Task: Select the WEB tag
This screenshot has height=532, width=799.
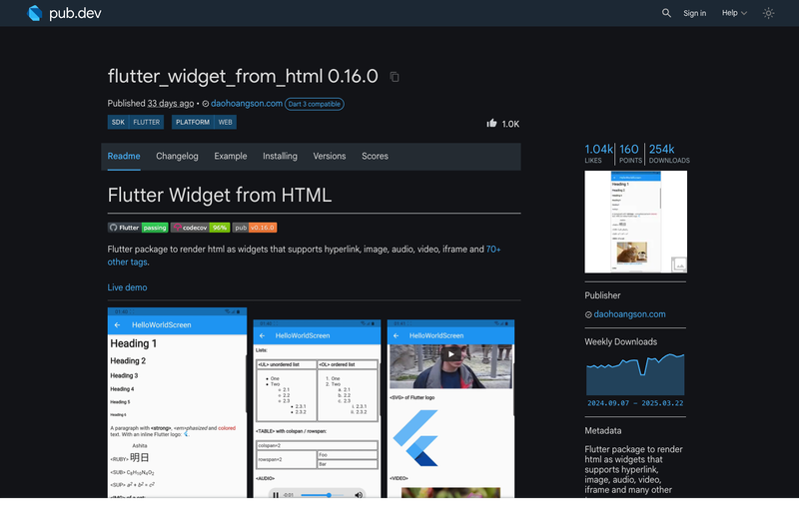Action: click(x=226, y=122)
